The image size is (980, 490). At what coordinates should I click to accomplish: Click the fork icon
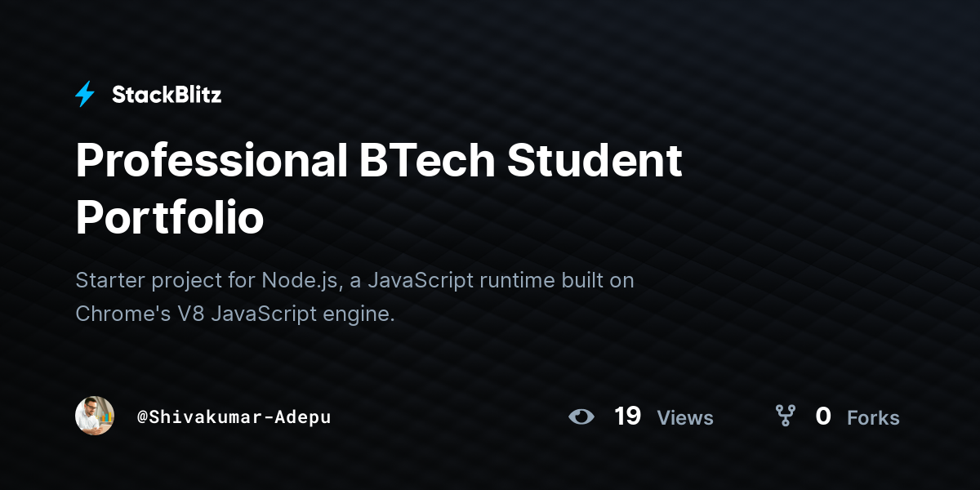pyautogui.click(x=786, y=416)
